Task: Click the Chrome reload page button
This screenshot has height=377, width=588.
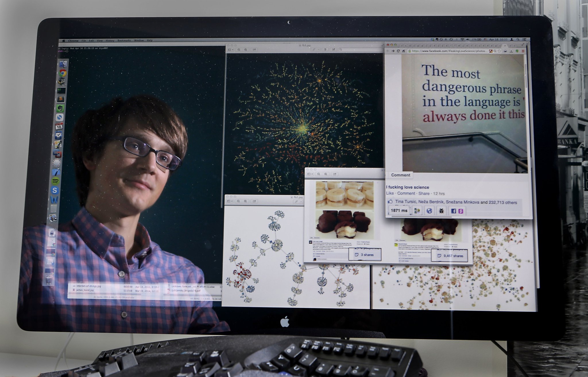Action: coord(398,51)
